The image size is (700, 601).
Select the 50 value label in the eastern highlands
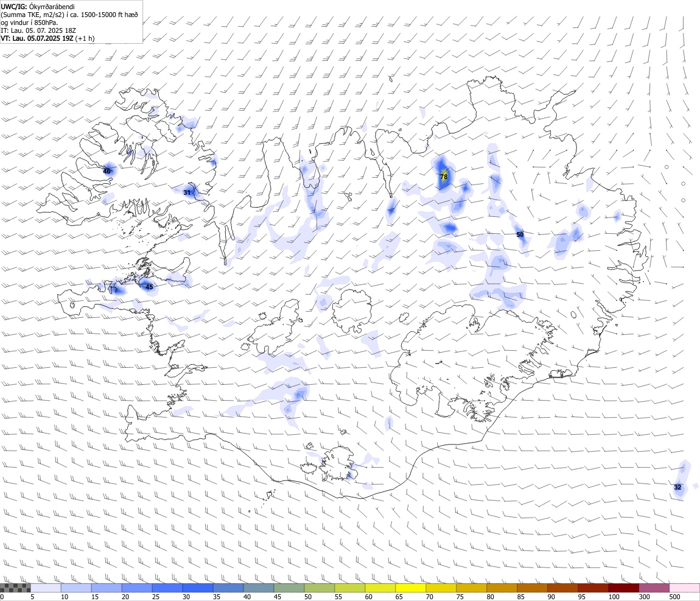click(x=520, y=234)
